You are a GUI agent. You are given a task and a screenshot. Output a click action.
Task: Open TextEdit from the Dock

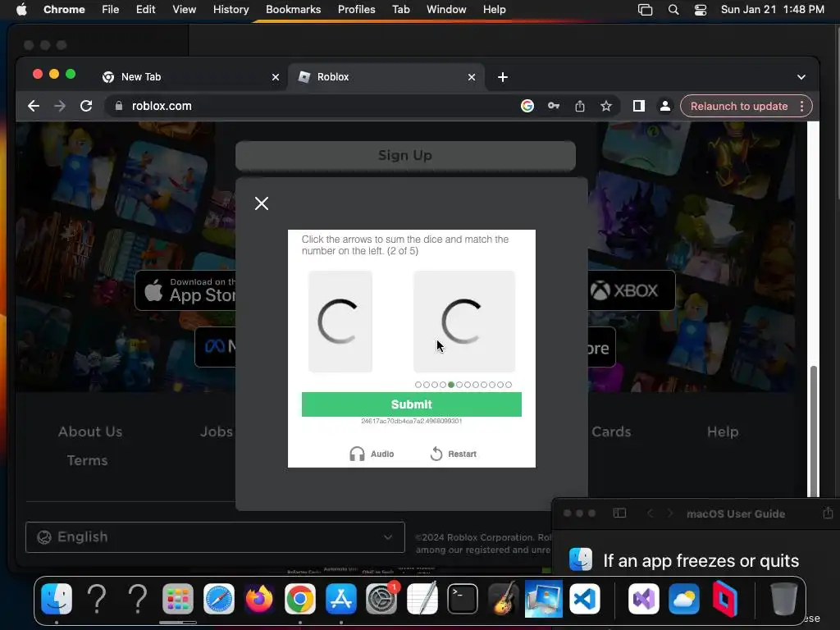[x=422, y=599]
